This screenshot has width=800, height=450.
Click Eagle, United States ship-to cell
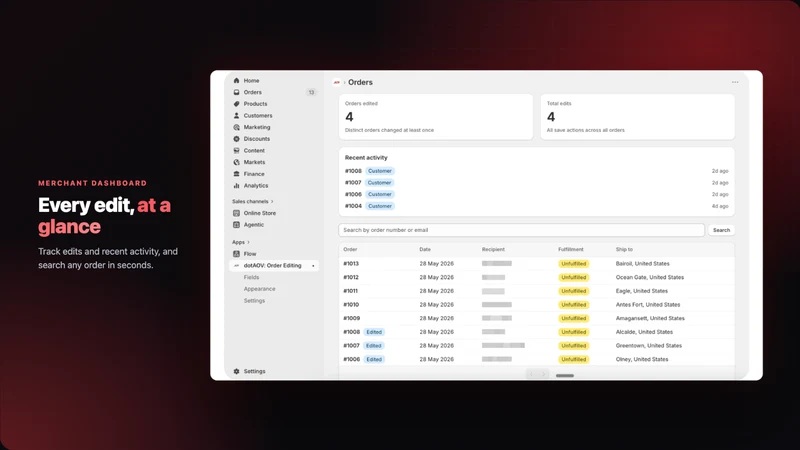[641, 291]
